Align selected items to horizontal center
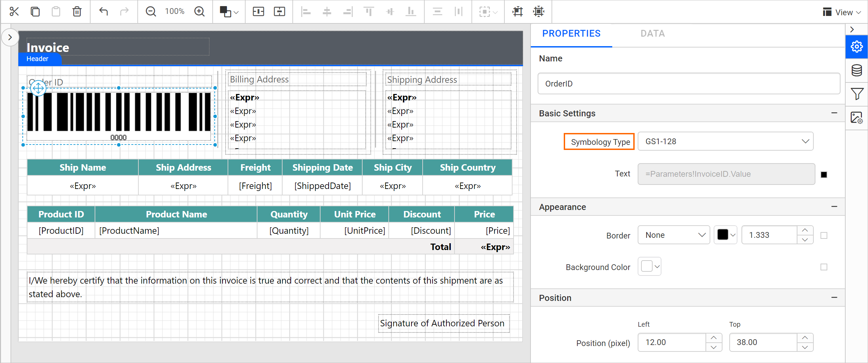This screenshot has height=363, width=868. [327, 12]
